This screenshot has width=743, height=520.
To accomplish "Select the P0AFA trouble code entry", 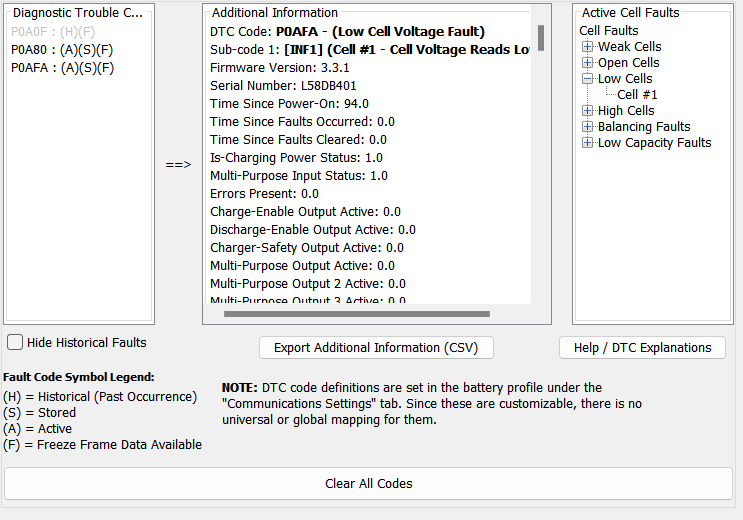I will coord(62,68).
